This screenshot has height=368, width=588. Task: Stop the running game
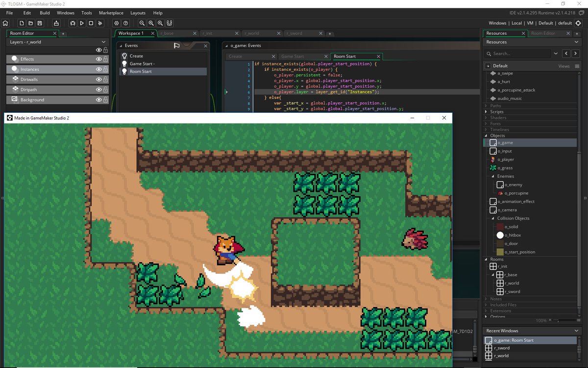coord(91,23)
